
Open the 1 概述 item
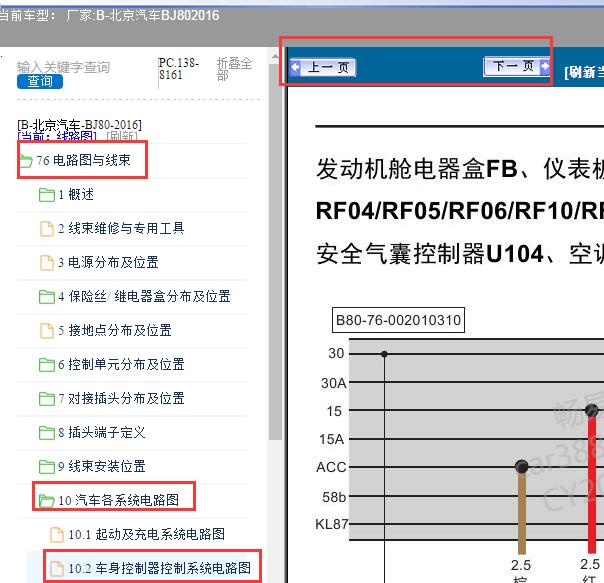[76, 194]
